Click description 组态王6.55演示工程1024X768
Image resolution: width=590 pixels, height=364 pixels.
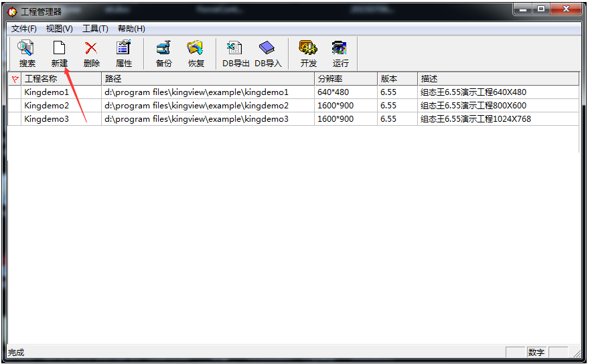tap(475, 119)
